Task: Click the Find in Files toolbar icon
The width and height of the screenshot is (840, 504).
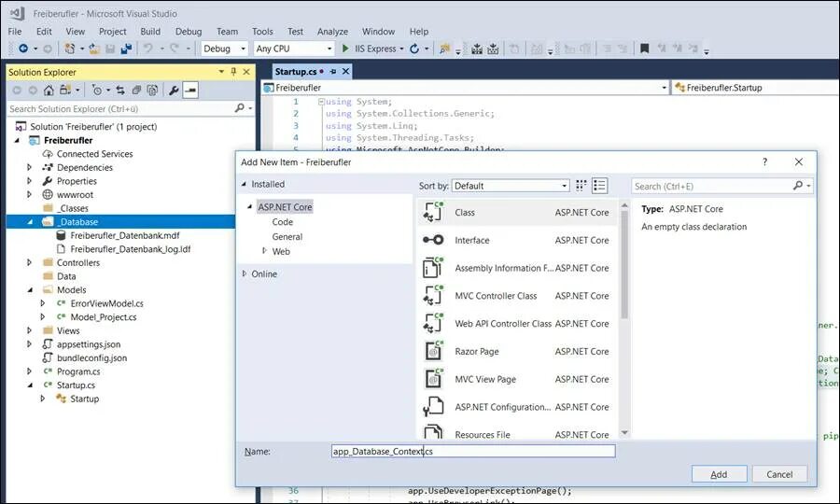Action: pyautogui.click(x=444, y=49)
